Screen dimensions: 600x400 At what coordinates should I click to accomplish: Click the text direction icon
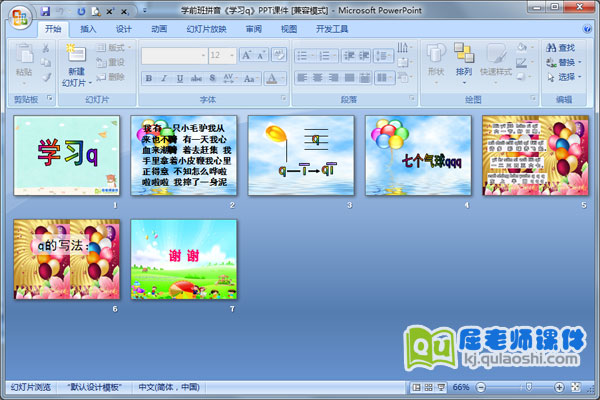tap(404, 47)
